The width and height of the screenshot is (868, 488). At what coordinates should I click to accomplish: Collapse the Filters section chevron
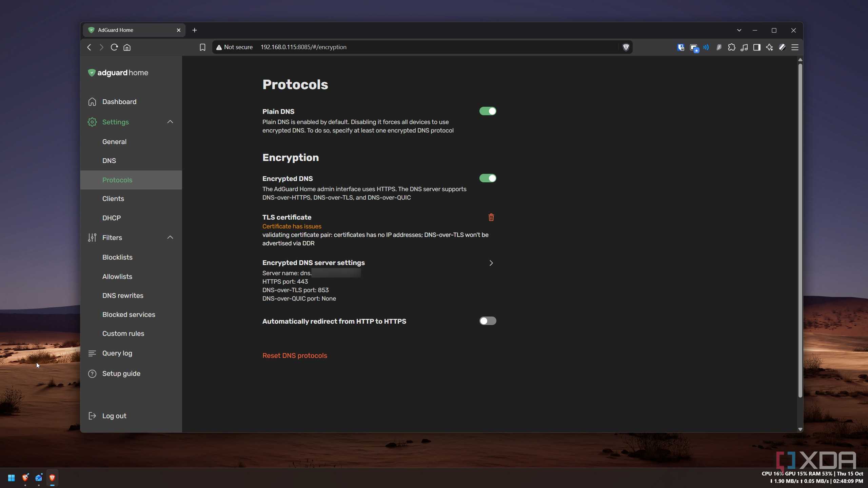click(170, 237)
